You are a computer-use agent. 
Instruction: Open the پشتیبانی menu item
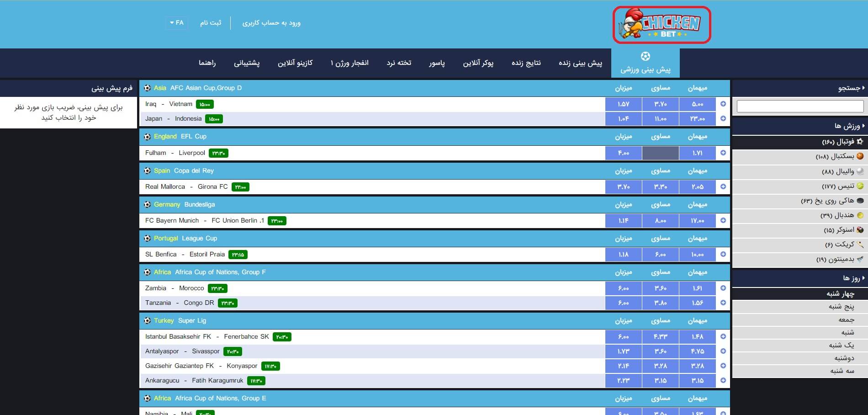tap(247, 63)
